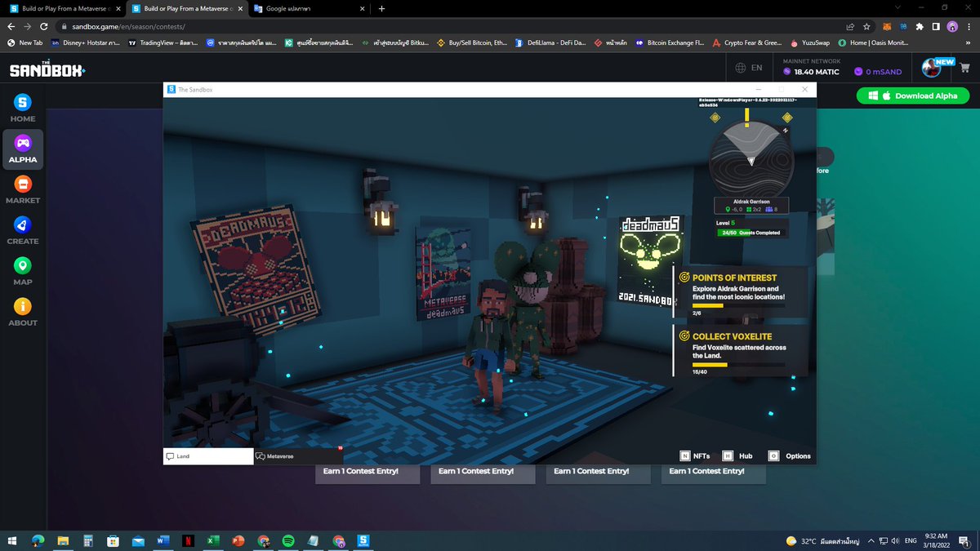Screen dimensions: 980x551
Task: Go back with the browser back arrow
Action: tap(11, 26)
